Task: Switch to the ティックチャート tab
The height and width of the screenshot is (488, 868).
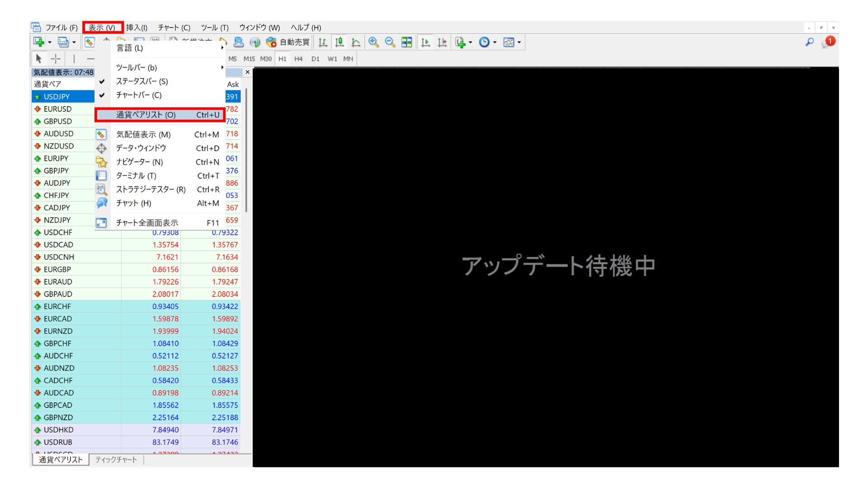Action: pos(116,459)
